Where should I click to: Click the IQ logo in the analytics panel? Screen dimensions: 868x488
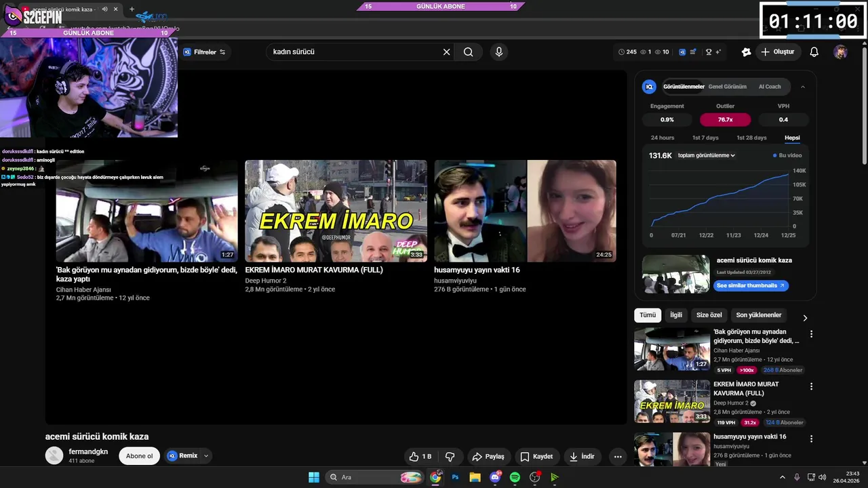point(649,87)
